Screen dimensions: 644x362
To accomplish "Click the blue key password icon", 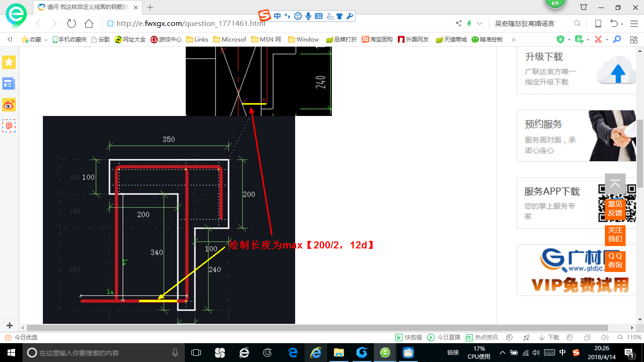I will 617,40.
